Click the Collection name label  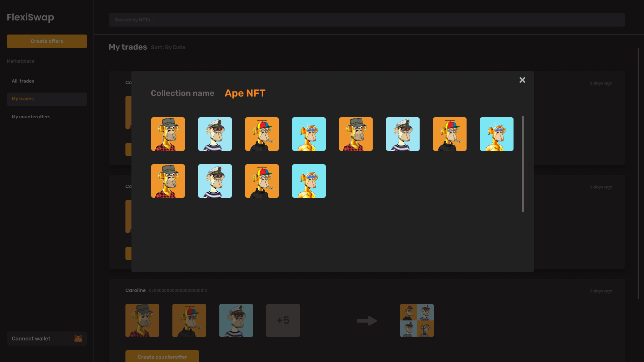[182, 93]
